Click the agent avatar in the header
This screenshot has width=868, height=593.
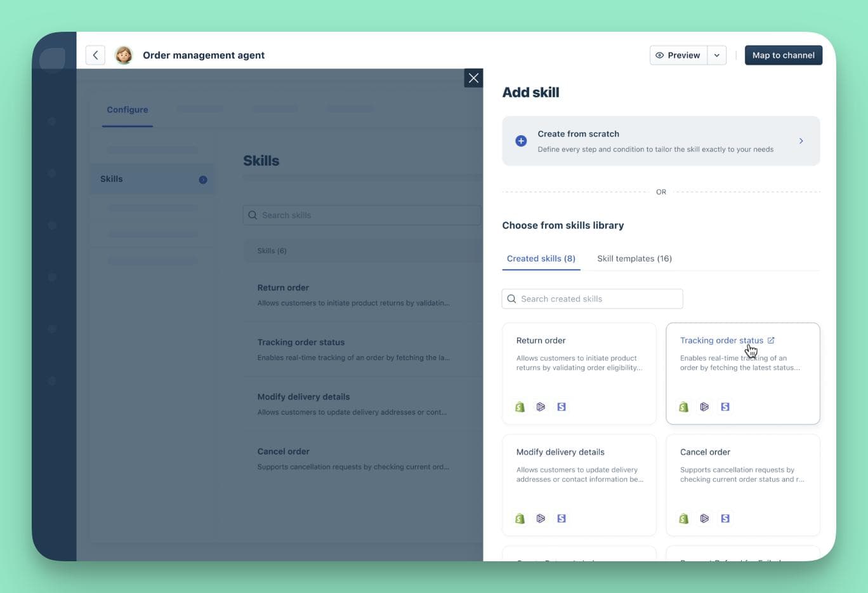click(124, 55)
